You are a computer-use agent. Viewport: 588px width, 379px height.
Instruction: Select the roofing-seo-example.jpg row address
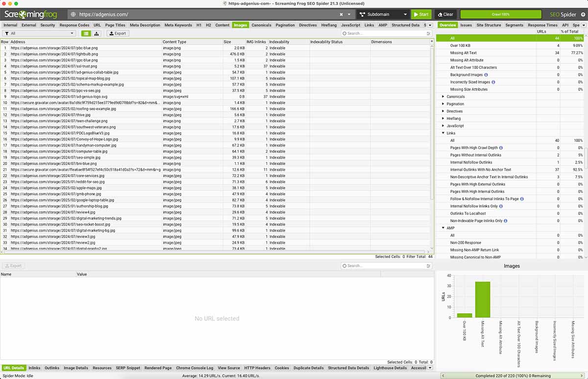coord(63,109)
